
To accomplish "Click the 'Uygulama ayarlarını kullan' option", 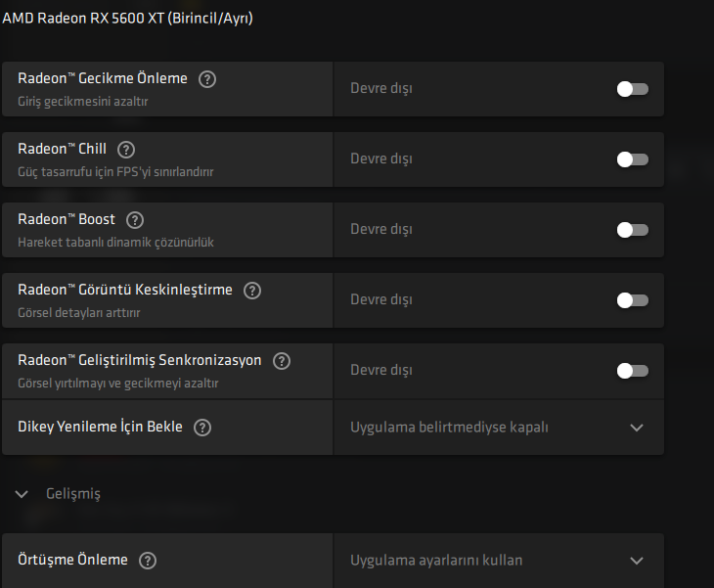I will coord(436,561).
